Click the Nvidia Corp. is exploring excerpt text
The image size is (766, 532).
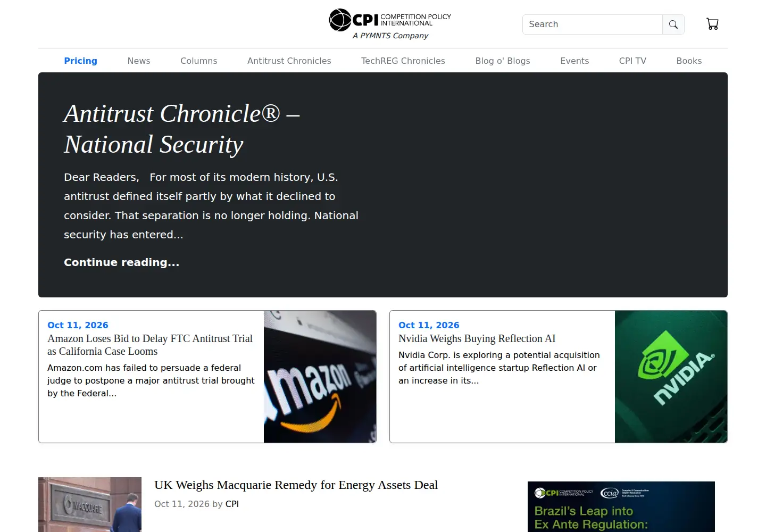click(499, 368)
